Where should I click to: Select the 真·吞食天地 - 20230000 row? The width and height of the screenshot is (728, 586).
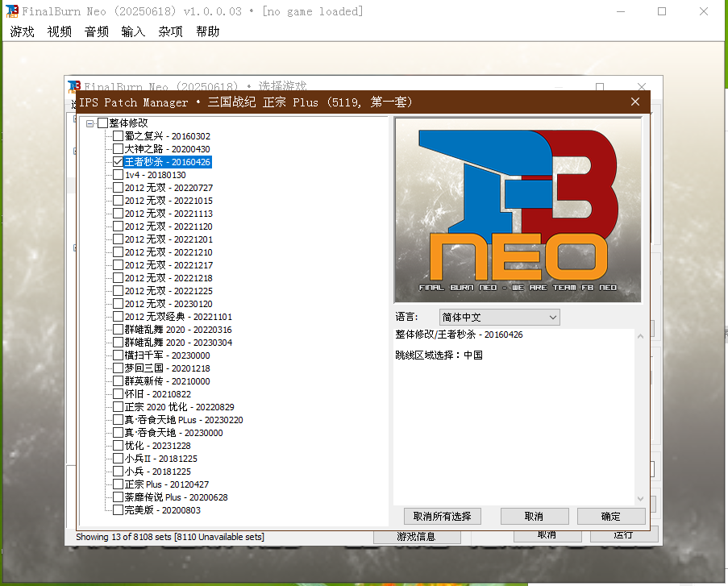tap(173, 433)
